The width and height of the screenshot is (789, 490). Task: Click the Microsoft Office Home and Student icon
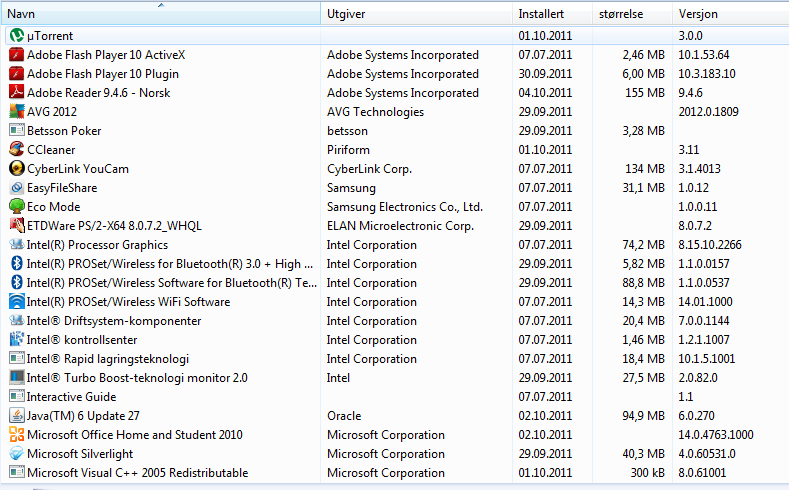(x=16, y=435)
